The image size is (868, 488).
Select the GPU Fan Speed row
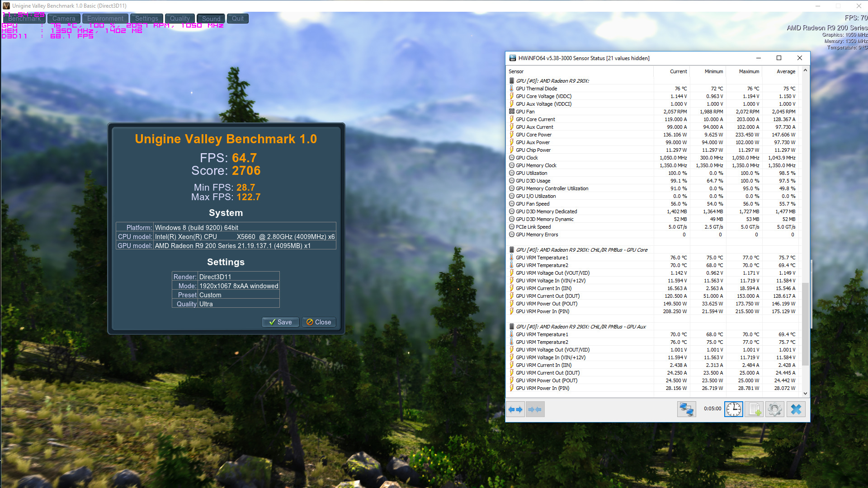tap(653, 204)
